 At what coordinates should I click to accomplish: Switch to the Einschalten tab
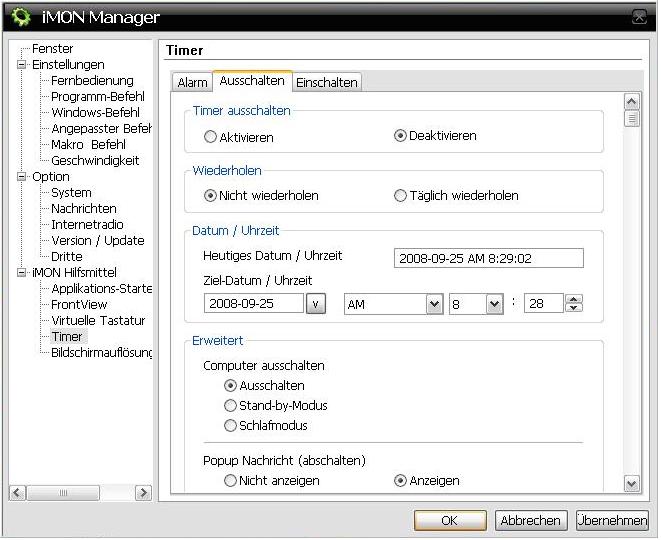pyautogui.click(x=327, y=82)
